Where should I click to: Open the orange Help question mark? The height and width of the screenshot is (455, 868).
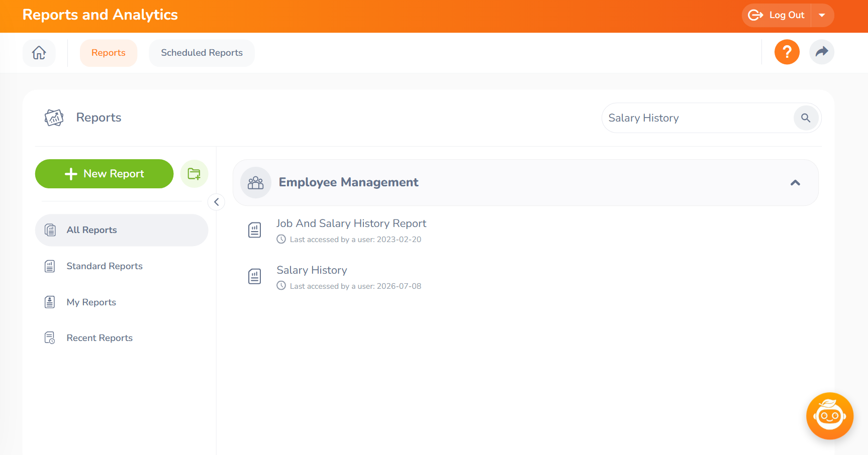787,52
